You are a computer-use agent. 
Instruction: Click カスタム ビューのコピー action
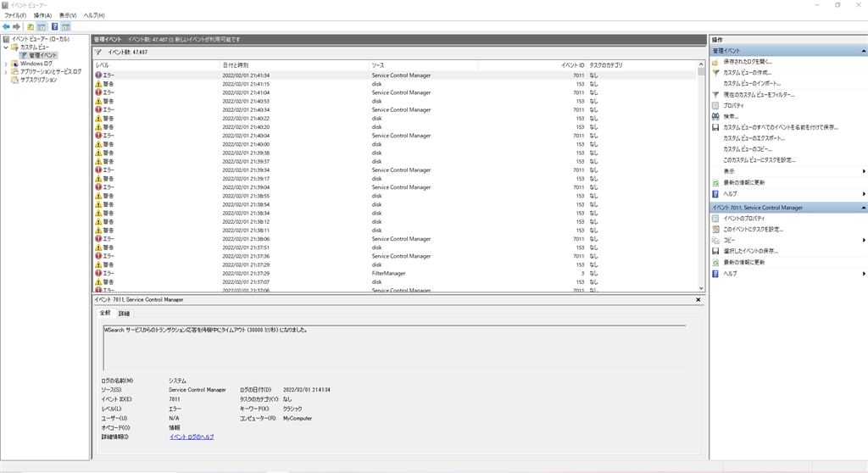748,149
